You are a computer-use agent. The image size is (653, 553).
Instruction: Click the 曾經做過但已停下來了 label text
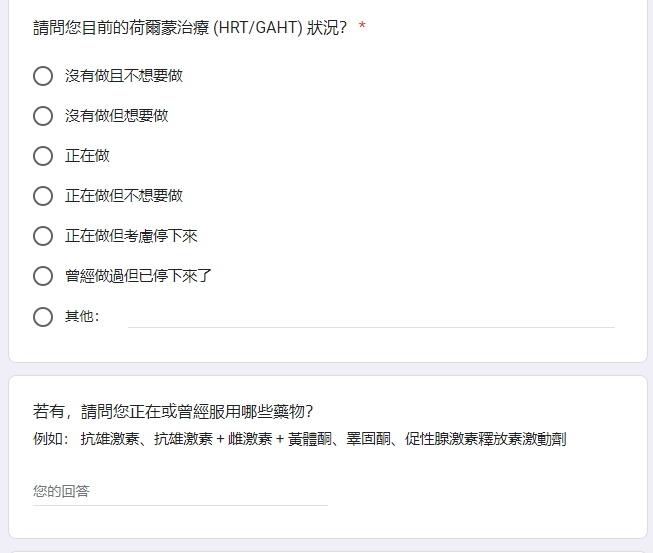138,276
